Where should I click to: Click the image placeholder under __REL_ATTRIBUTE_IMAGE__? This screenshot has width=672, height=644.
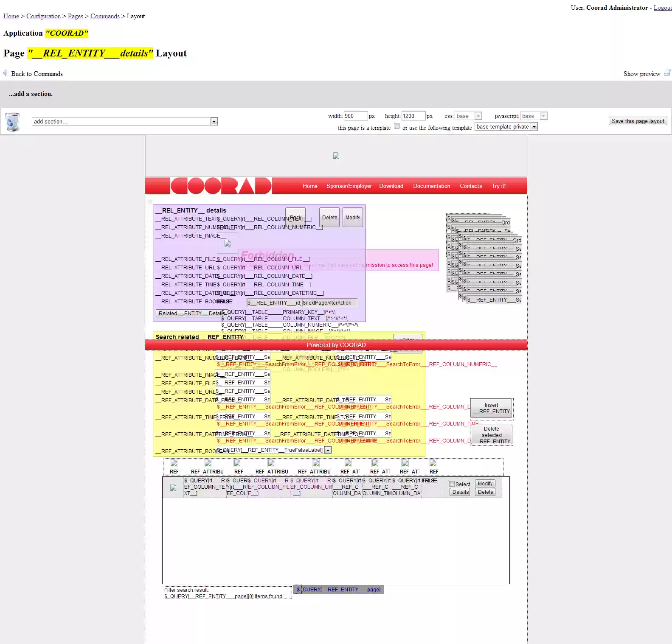click(228, 244)
